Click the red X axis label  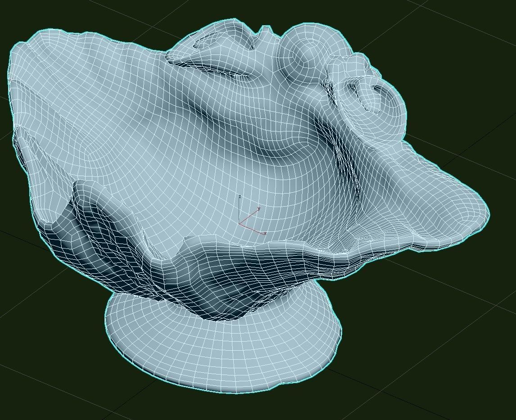point(265,234)
